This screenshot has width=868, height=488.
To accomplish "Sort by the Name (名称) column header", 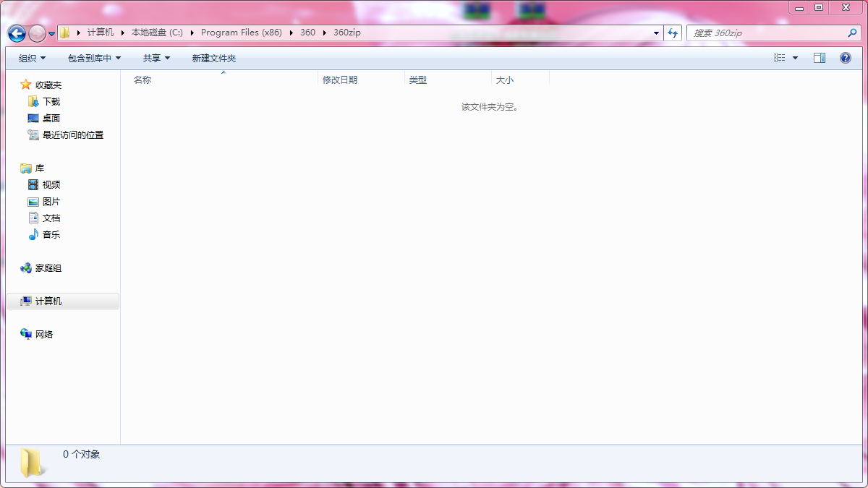I will point(142,80).
